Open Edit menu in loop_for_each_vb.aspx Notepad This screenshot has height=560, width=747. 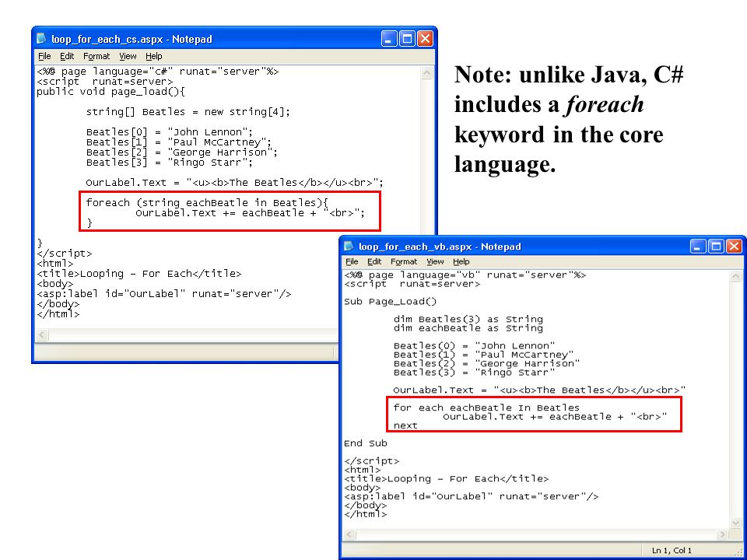[x=374, y=261]
